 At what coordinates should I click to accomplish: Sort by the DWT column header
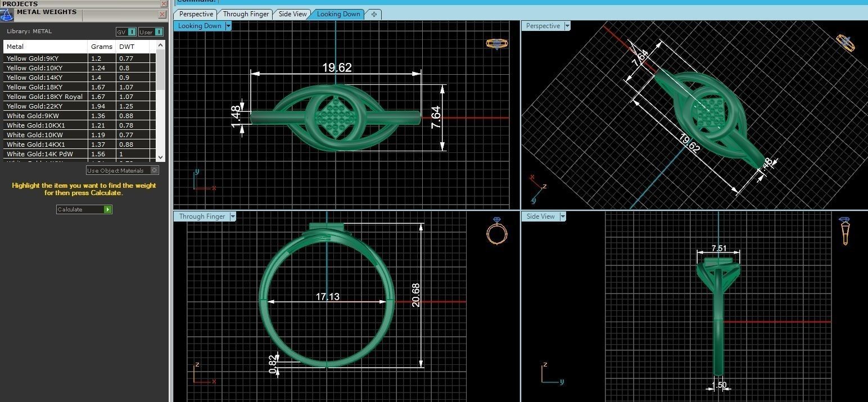pos(133,47)
